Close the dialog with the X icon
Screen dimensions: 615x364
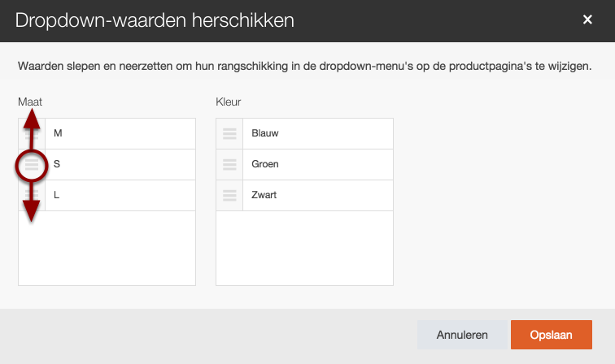(587, 19)
